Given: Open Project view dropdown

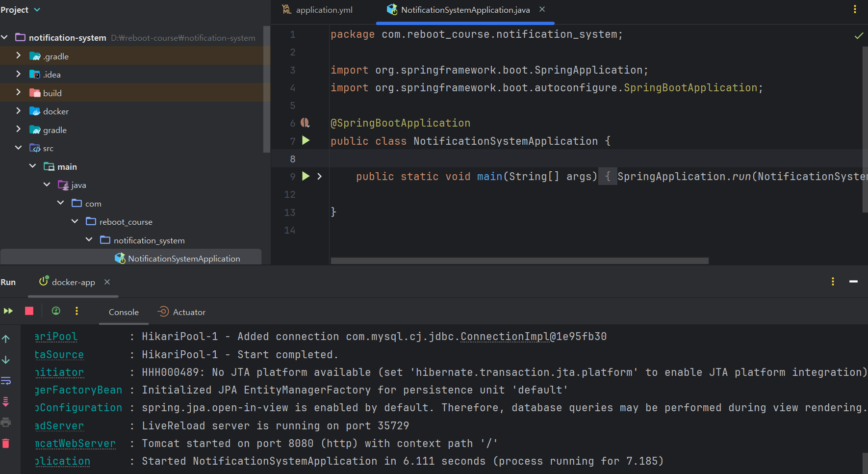Looking at the screenshot, I should (x=20, y=10).
